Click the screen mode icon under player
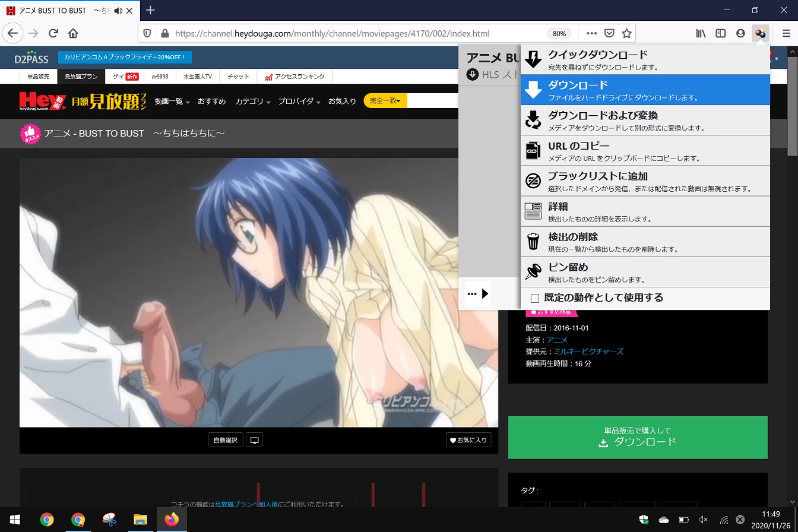798x532 pixels. click(255, 440)
